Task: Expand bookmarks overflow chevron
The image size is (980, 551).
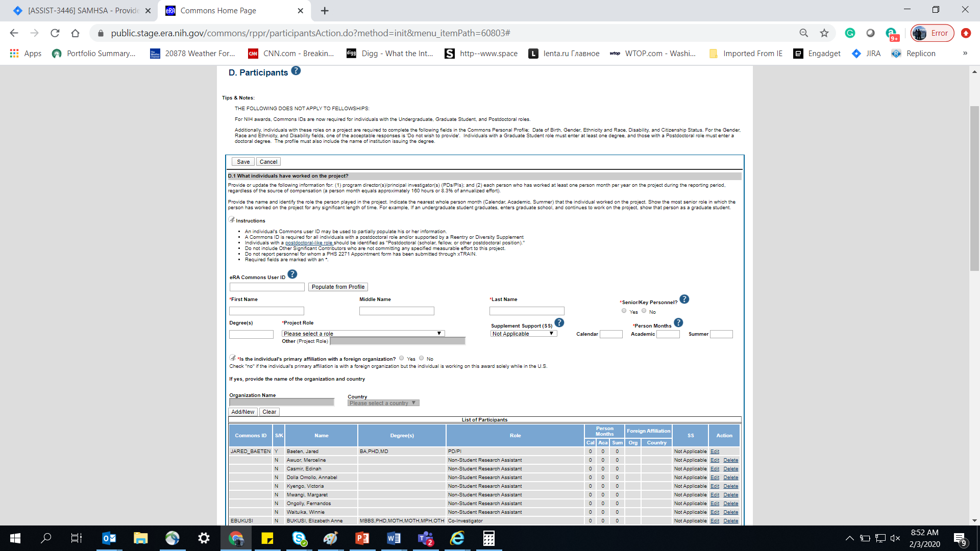Action: tap(965, 53)
